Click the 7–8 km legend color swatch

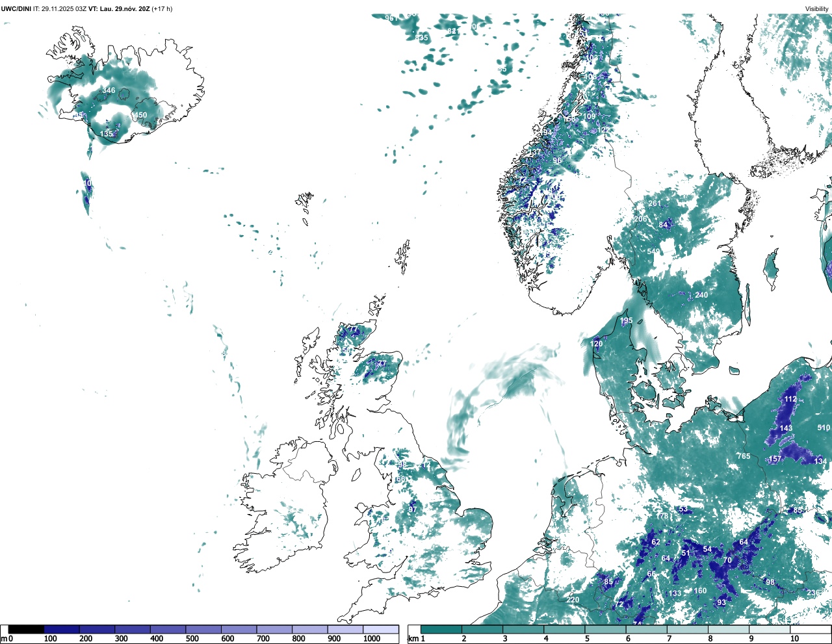pos(688,629)
